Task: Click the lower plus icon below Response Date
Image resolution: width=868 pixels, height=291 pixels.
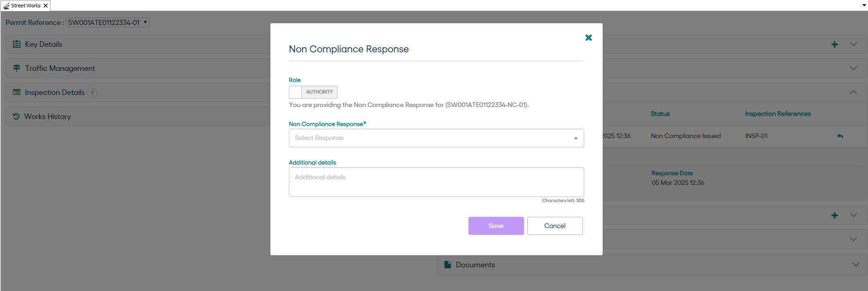Action: click(834, 215)
